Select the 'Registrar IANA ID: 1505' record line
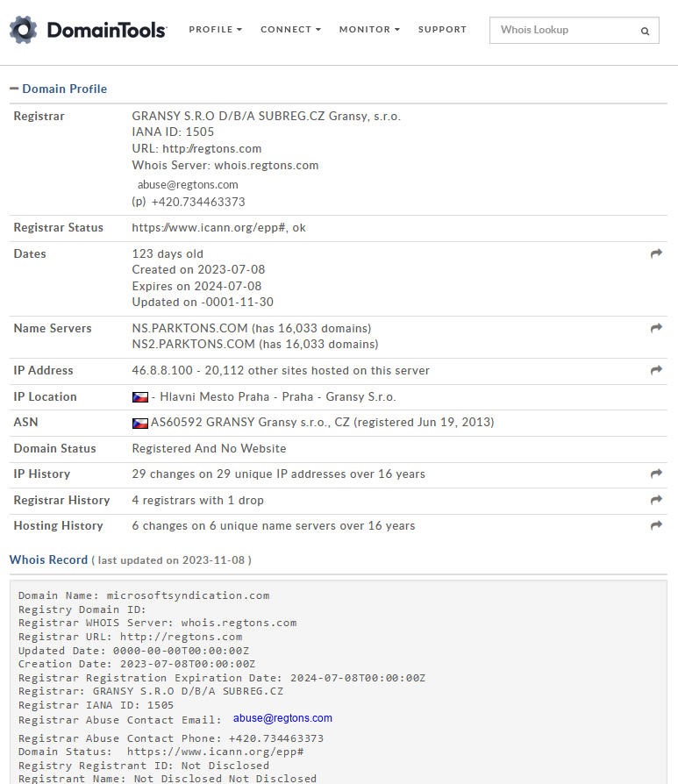This screenshot has width=678, height=784. pyautogui.click(x=96, y=705)
